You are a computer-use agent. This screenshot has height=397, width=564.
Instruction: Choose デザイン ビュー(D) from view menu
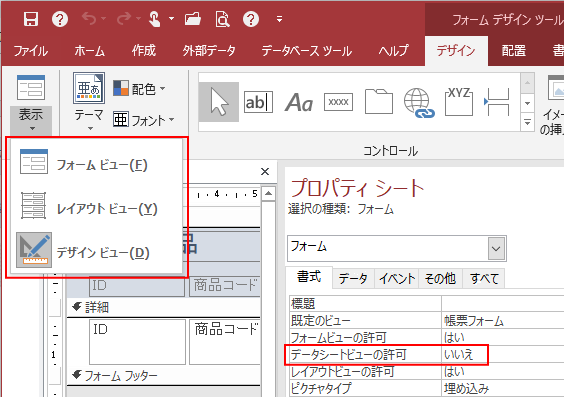click(96, 251)
